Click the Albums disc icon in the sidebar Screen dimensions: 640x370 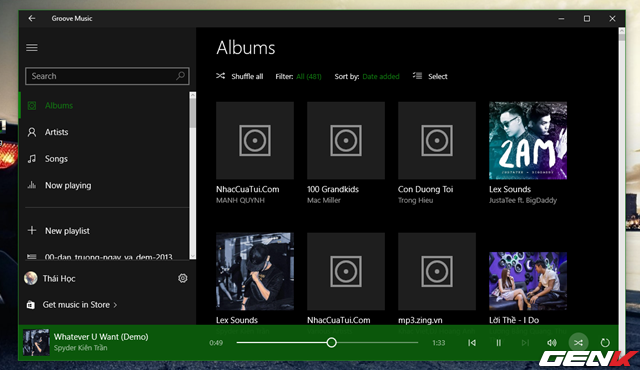(x=32, y=106)
